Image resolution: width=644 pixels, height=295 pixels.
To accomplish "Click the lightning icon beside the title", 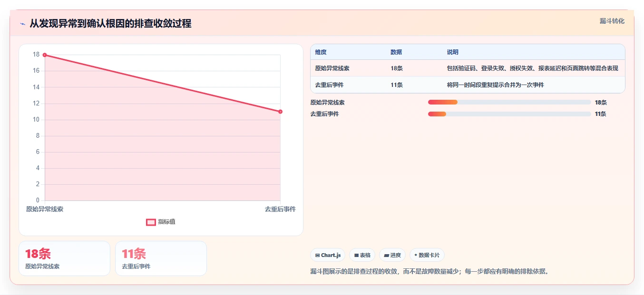I will (x=22, y=24).
